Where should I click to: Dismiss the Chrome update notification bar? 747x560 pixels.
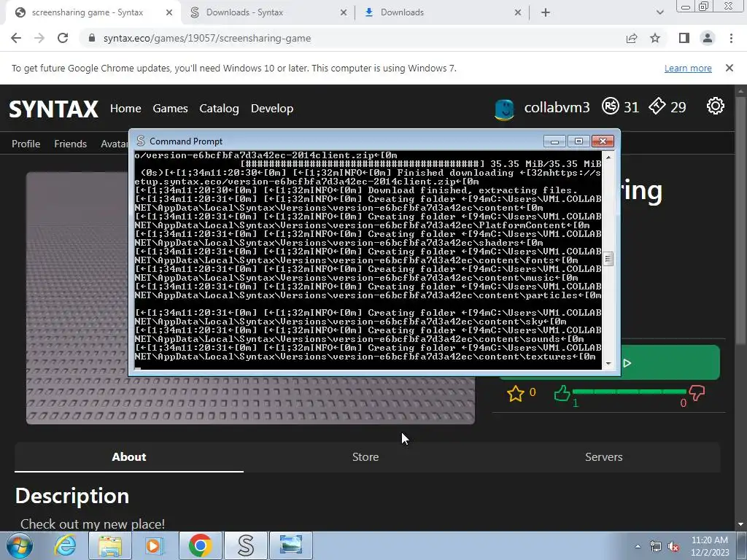(729, 68)
